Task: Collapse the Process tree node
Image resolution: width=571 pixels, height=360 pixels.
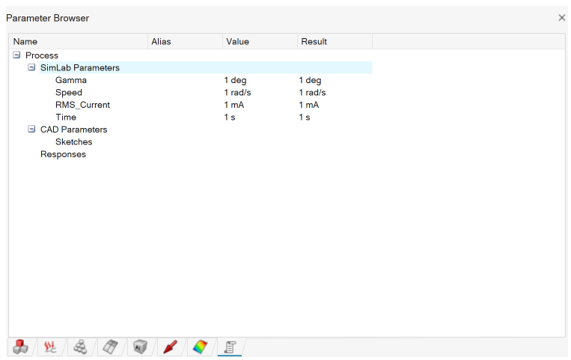Action: tap(17, 55)
